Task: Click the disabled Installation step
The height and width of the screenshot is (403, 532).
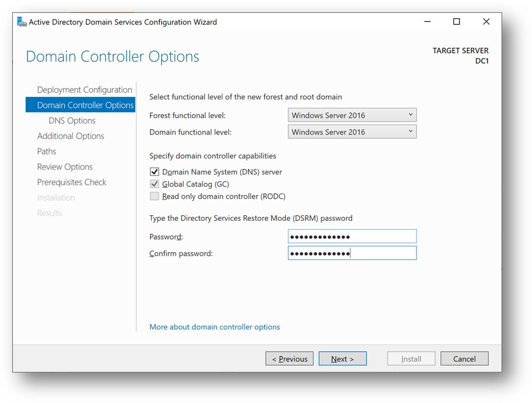Action: pos(56,198)
